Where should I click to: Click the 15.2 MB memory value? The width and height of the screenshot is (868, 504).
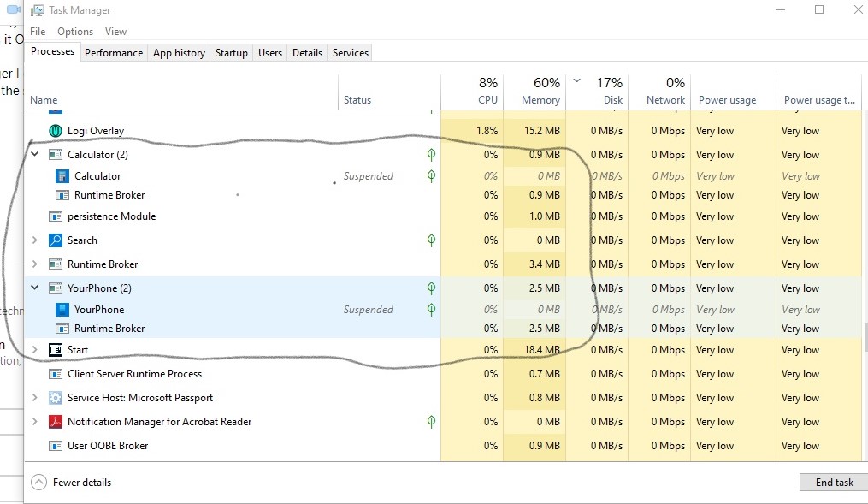(542, 131)
